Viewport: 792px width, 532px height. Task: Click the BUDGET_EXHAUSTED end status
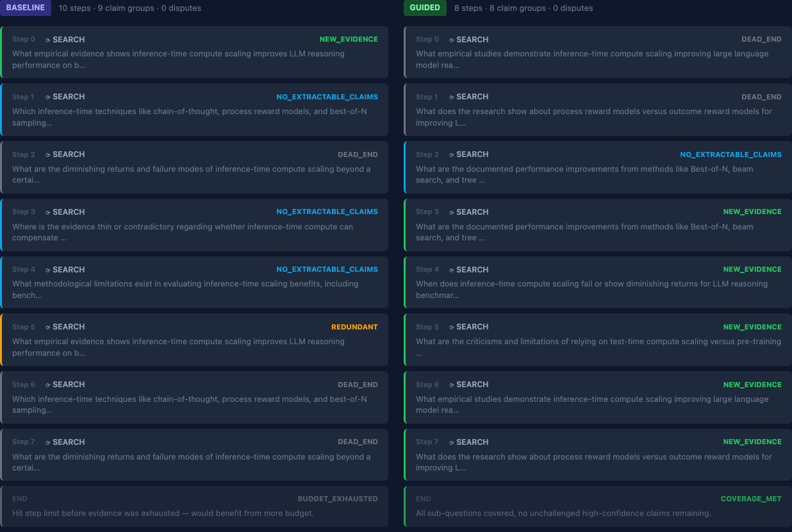point(338,499)
